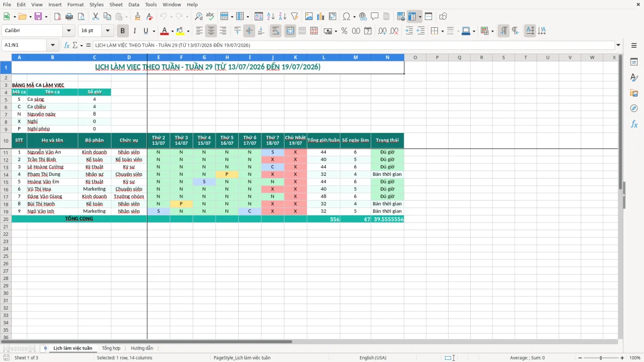Toggle Freeze Rows and Columns
The width and height of the screenshot is (644, 362).
412,17
